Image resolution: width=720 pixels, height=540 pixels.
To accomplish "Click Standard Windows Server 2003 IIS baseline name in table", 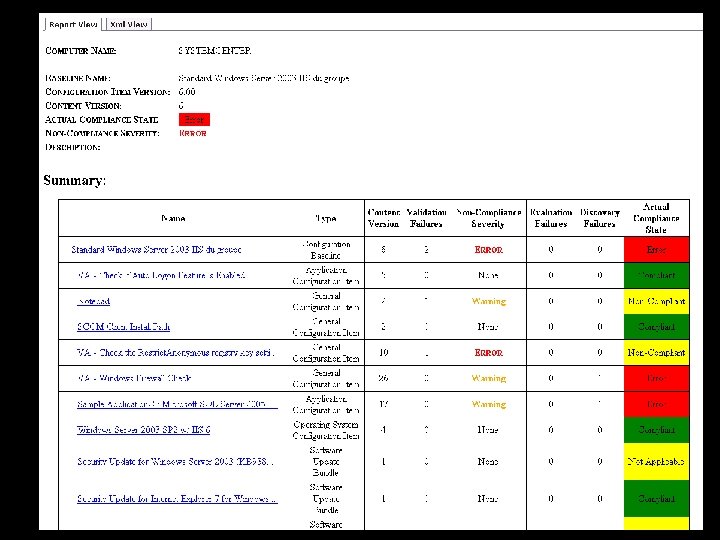I will pyautogui.click(x=156, y=249).
